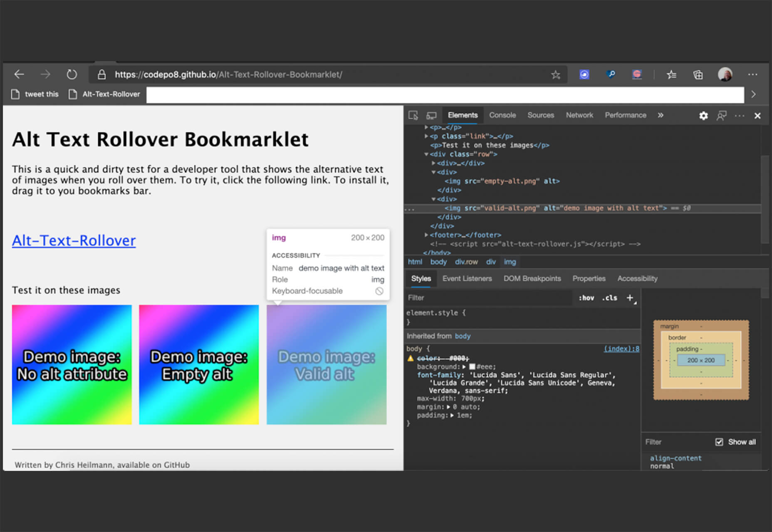Show more DevTools tabs with chevrons

pos(661,115)
